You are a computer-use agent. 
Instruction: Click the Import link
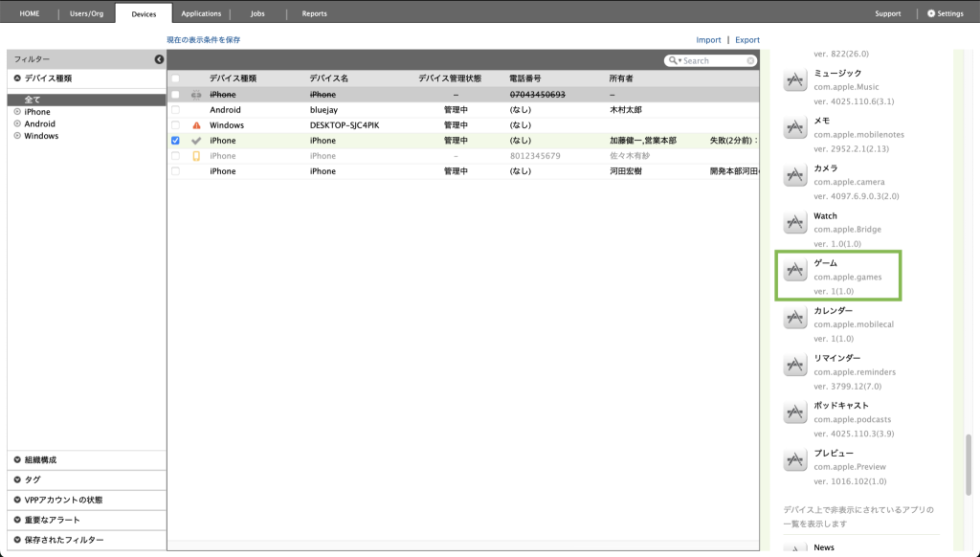(x=708, y=40)
